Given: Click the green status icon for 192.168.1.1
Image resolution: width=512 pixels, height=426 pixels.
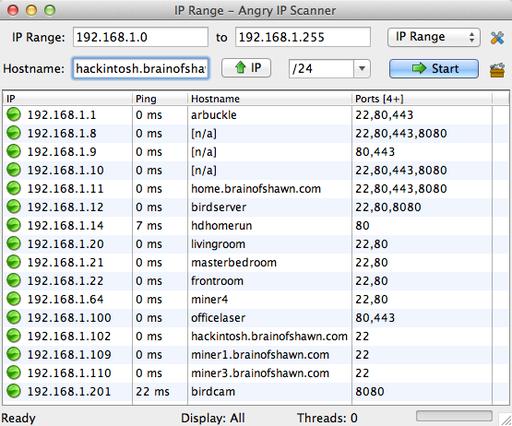Looking at the screenshot, I should click(14, 115).
